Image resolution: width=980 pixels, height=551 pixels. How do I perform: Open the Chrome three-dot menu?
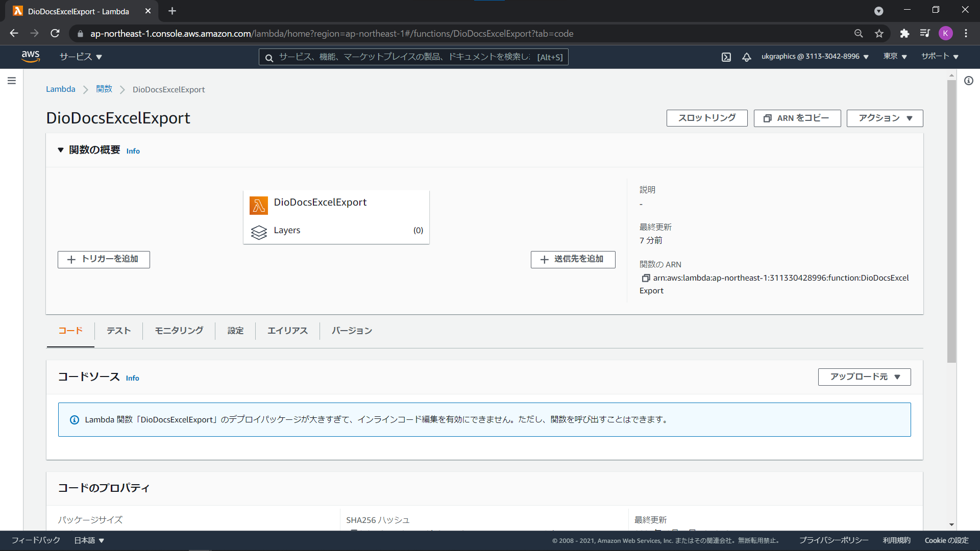click(966, 34)
